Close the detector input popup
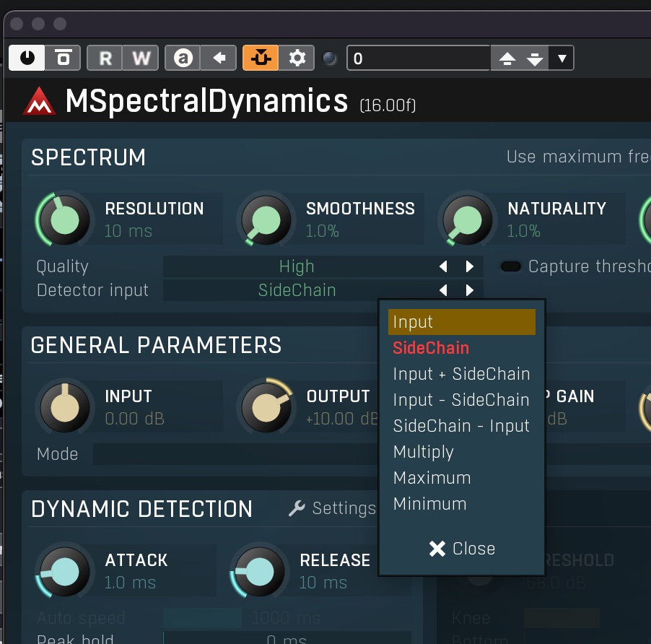 [x=462, y=549]
